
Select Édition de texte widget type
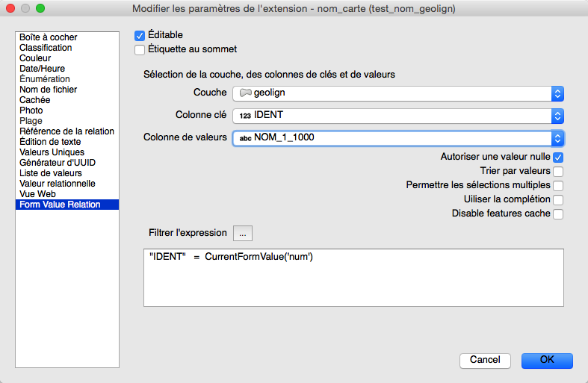50,142
